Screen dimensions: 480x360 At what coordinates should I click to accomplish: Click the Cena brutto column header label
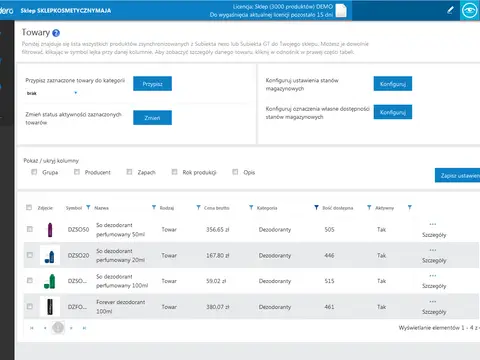(x=217, y=208)
